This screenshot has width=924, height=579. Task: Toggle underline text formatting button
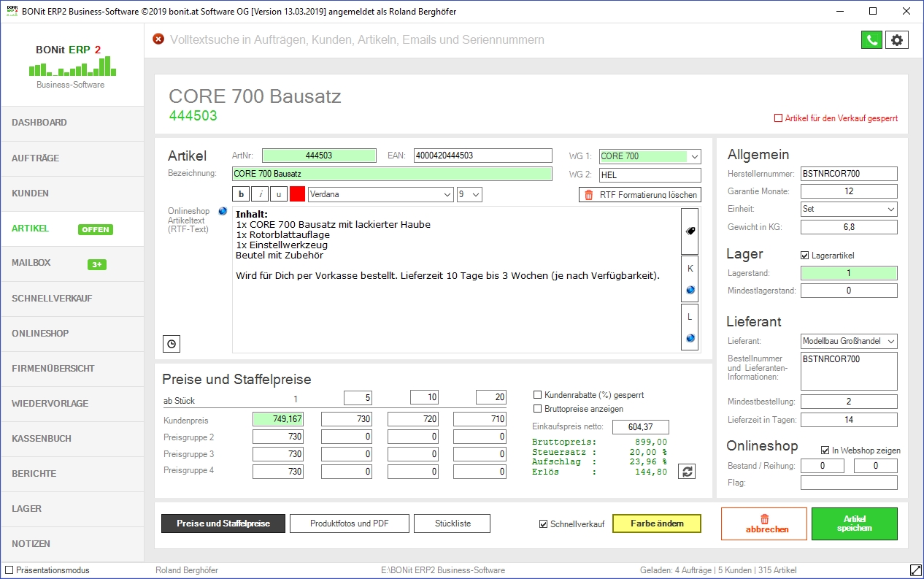279,194
